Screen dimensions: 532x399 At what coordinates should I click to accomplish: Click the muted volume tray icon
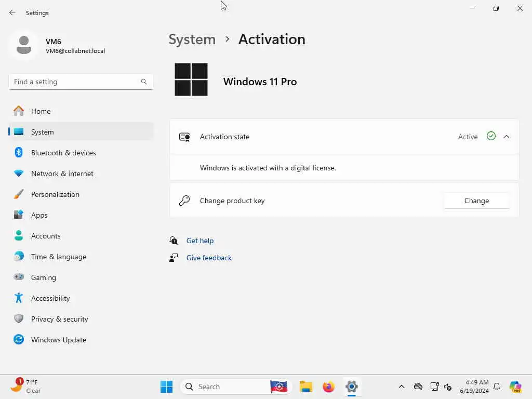(x=448, y=387)
